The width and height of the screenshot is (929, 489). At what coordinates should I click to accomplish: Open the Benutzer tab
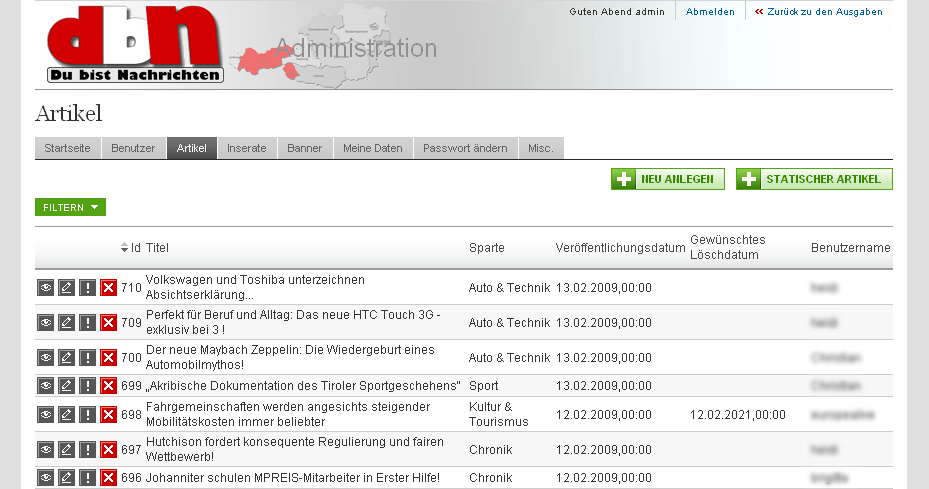[x=133, y=148]
